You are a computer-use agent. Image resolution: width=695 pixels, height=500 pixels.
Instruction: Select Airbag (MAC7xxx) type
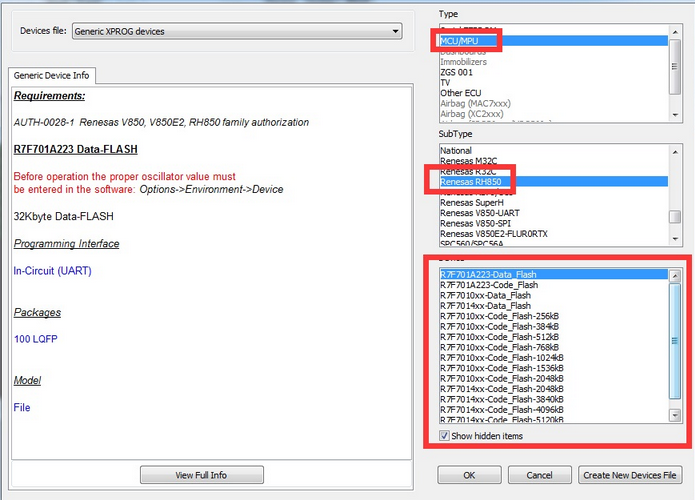(554, 103)
